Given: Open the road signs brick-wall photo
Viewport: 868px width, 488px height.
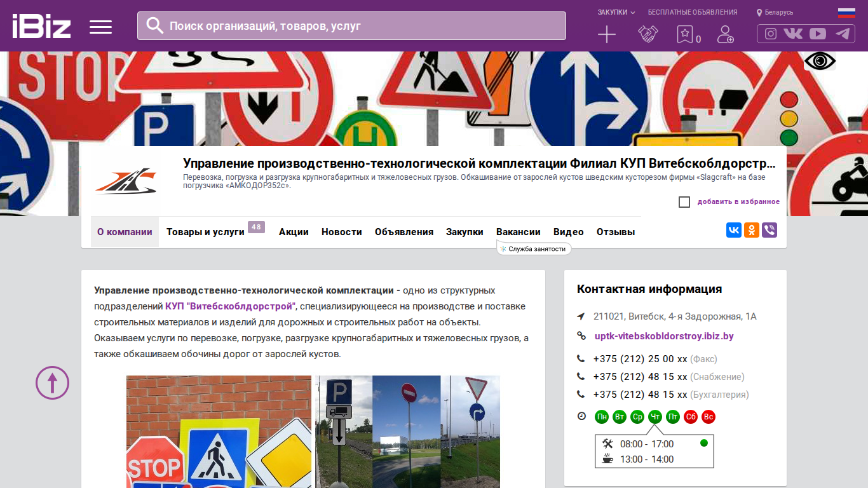Looking at the screenshot, I should tap(219, 431).
